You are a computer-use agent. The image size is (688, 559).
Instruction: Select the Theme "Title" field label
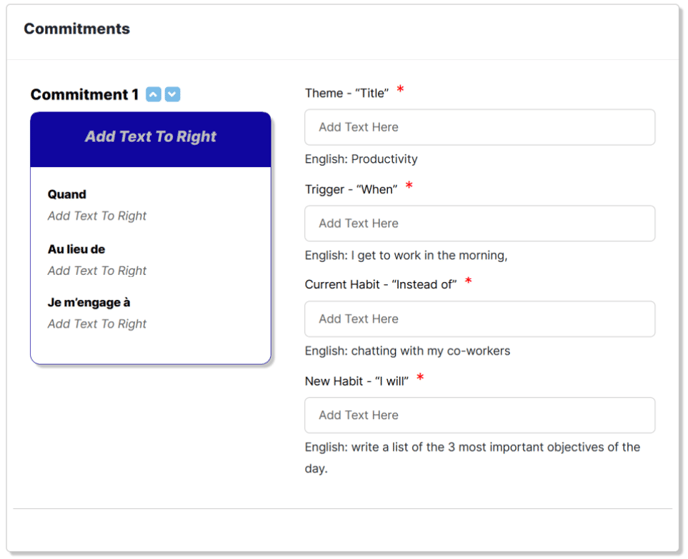point(347,93)
